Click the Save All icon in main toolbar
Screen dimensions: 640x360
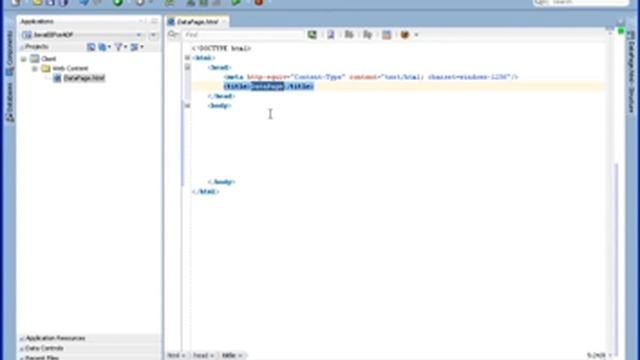point(63,2)
